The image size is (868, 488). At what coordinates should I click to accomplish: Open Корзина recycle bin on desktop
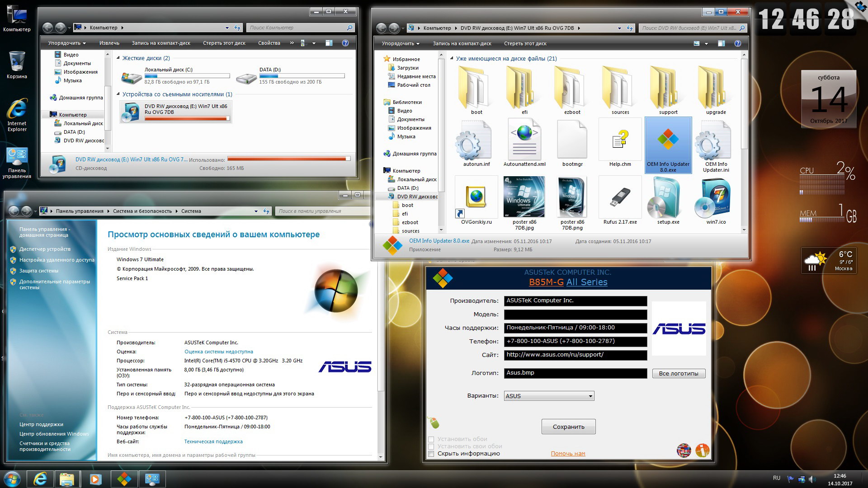click(17, 65)
